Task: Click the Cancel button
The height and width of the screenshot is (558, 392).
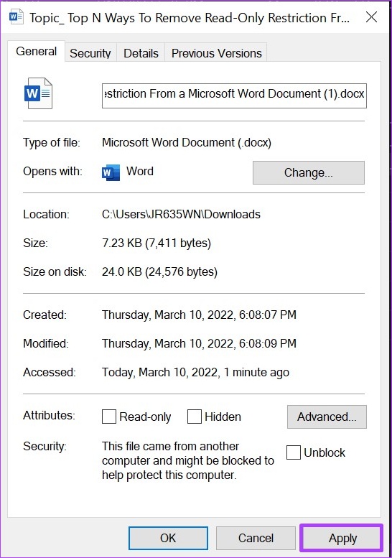Action: [256, 538]
